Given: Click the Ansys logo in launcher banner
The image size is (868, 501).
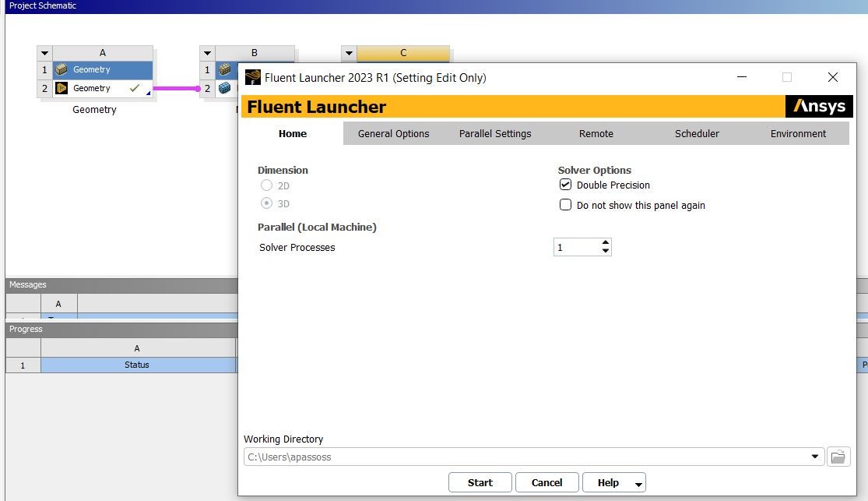Looking at the screenshot, I should [x=819, y=106].
